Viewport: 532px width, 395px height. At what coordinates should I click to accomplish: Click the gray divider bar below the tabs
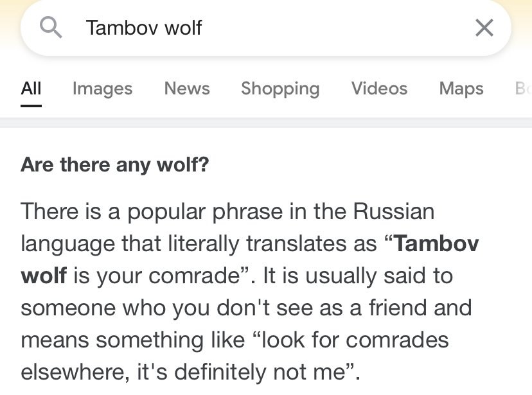266,123
